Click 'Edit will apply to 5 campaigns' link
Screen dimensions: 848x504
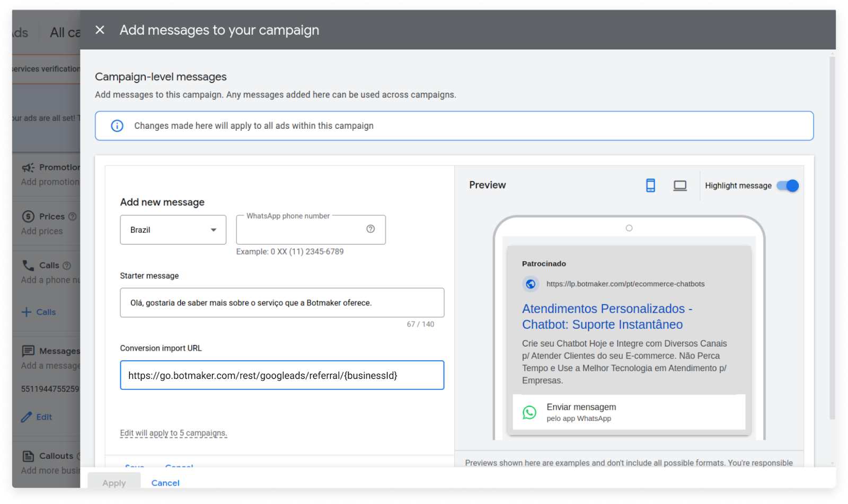coord(173,433)
